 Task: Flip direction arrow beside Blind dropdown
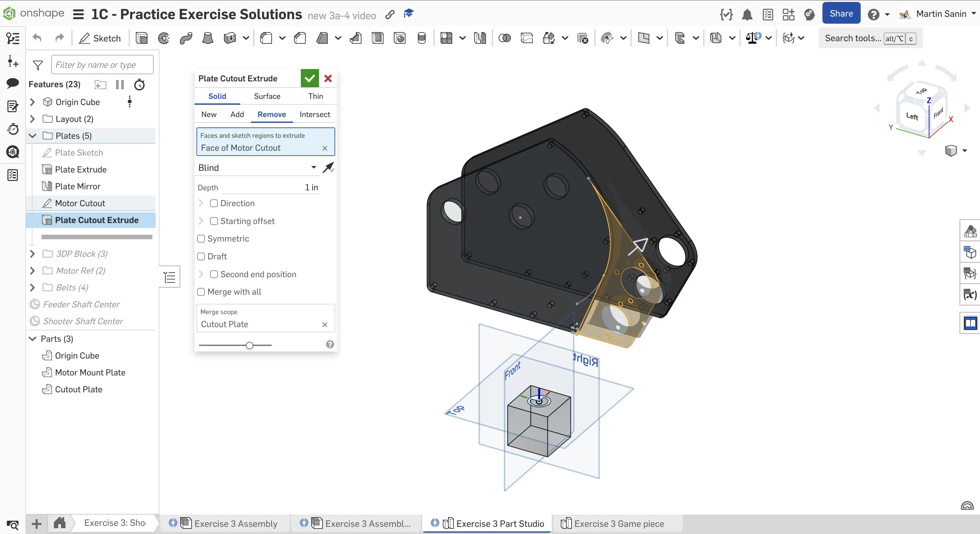point(328,168)
